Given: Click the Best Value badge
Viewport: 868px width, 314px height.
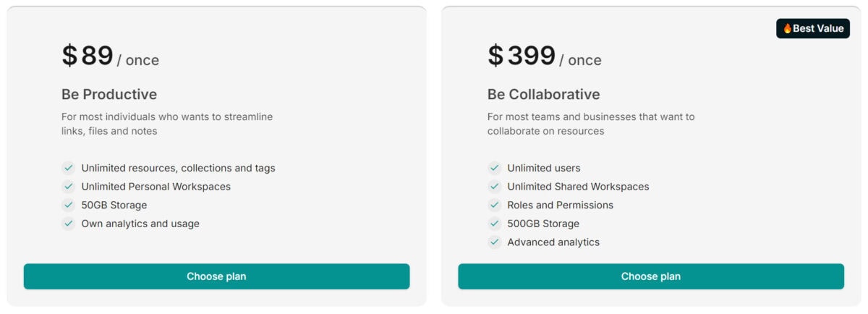Looking at the screenshot, I should click(813, 29).
